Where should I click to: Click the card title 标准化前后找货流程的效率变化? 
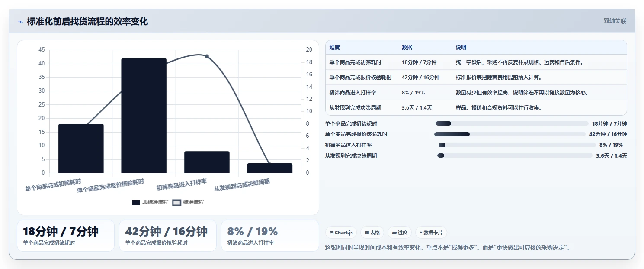click(87, 22)
